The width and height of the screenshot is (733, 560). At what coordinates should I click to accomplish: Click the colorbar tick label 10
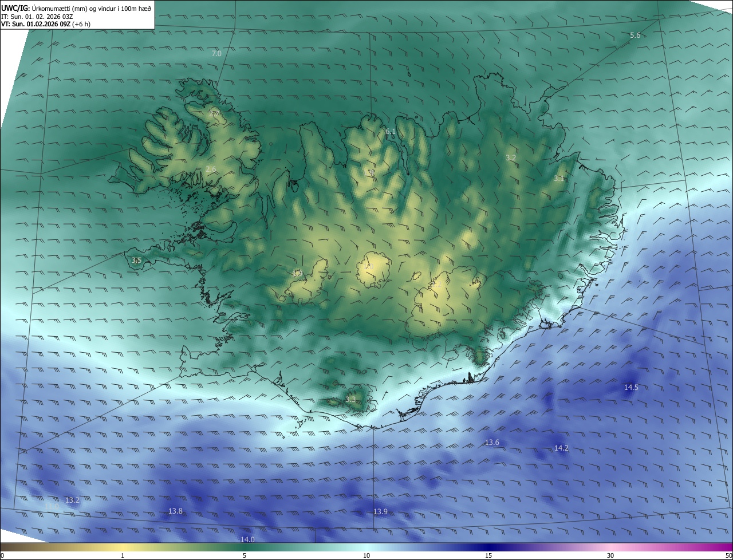click(x=366, y=556)
